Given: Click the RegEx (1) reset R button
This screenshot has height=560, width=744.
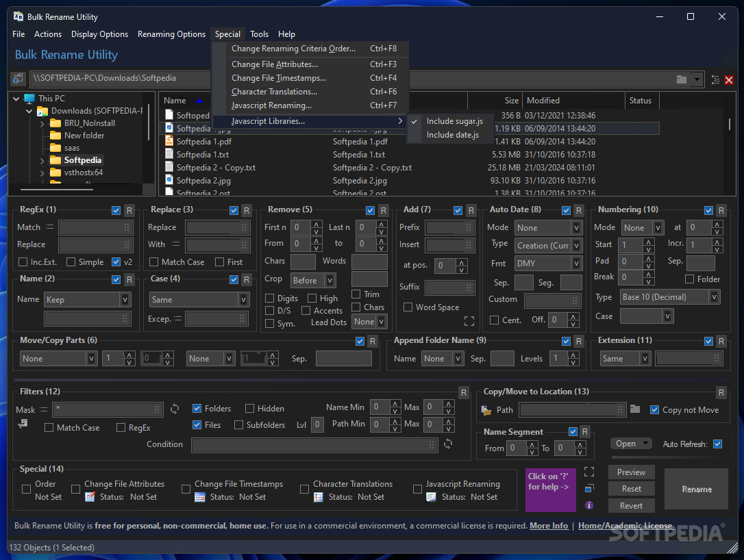Looking at the screenshot, I should [x=129, y=211].
